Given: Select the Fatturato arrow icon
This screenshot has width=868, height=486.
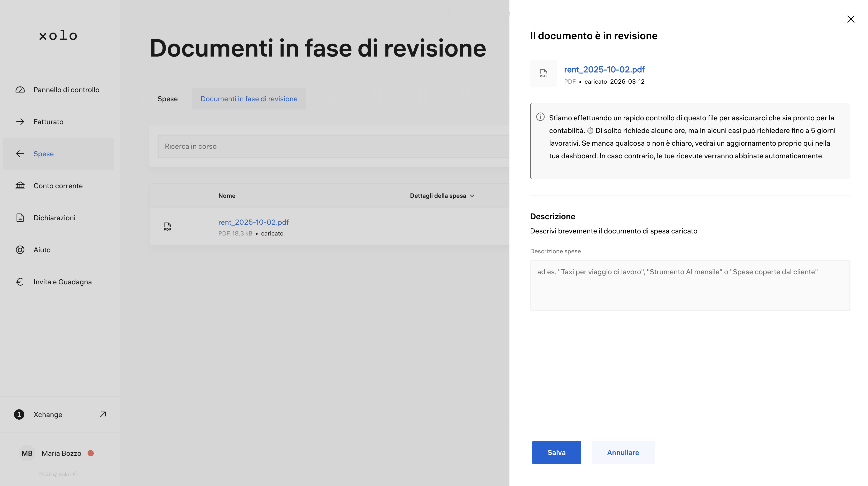Looking at the screenshot, I should [x=20, y=122].
